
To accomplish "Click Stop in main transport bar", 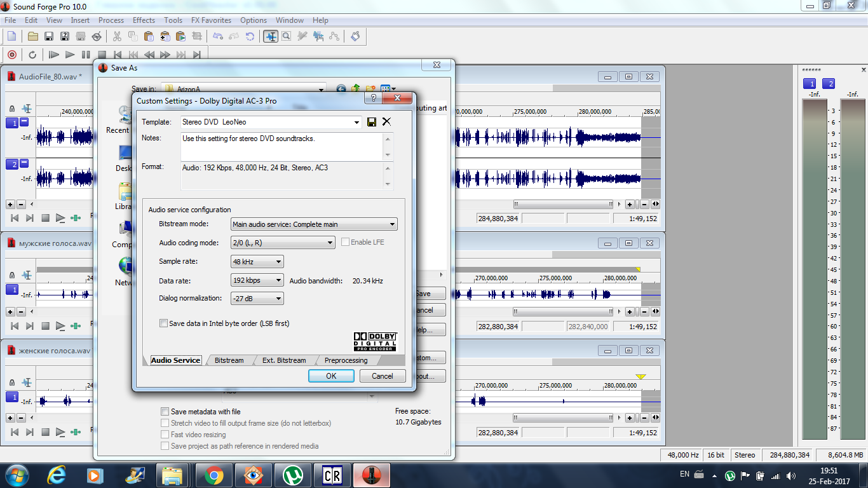I will (102, 55).
